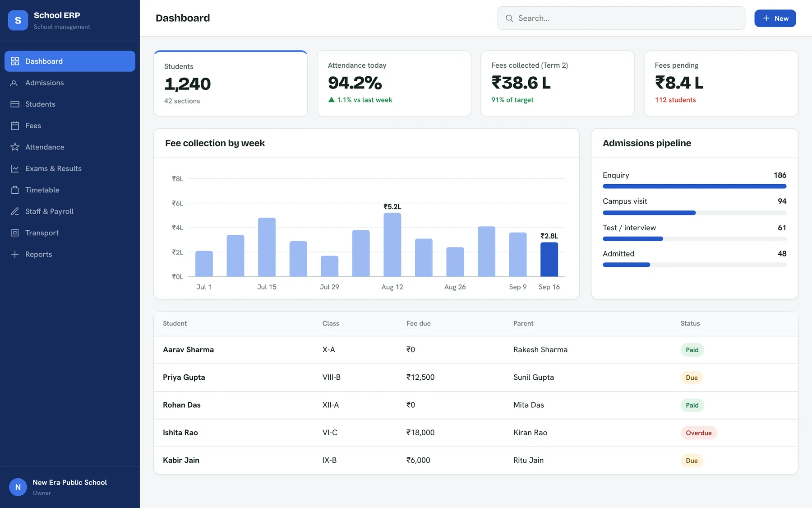This screenshot has height=508, width=812.
Task: Click the Transport square icon
Action: pos(15,233)
